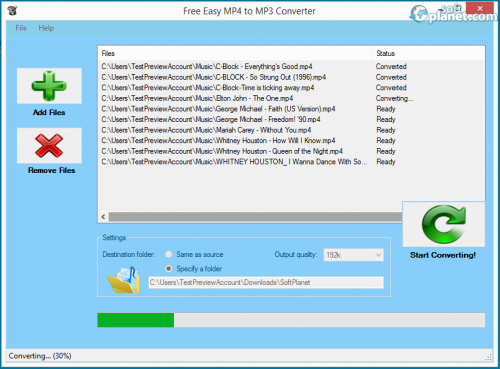Click the green plus Add Files icon
Screen dimensions: 500x369
coord(49,86)
